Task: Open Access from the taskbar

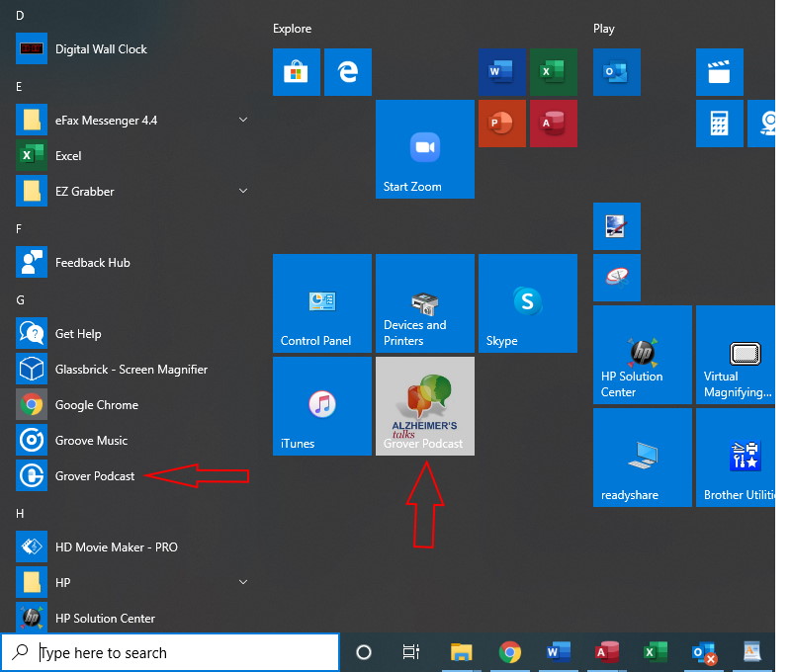Action: click(x=607, y=652)
